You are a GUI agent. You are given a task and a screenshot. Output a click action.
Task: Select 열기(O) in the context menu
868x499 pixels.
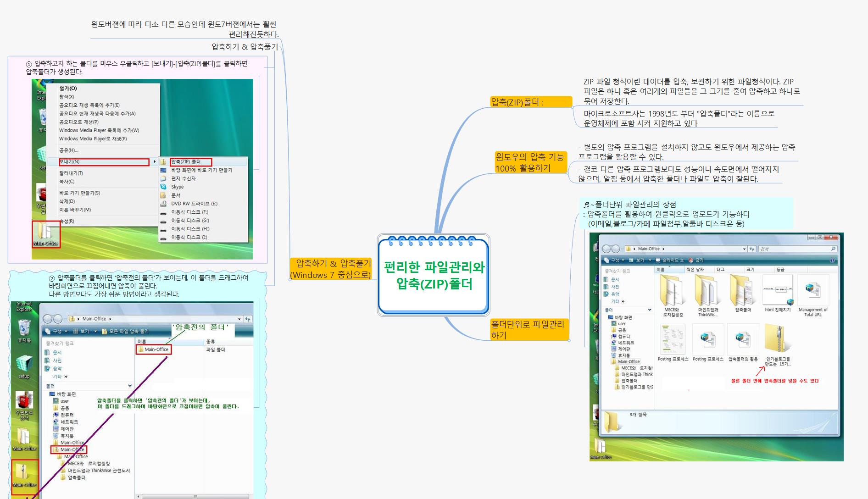pyautogui.click(x=68, y=89)
